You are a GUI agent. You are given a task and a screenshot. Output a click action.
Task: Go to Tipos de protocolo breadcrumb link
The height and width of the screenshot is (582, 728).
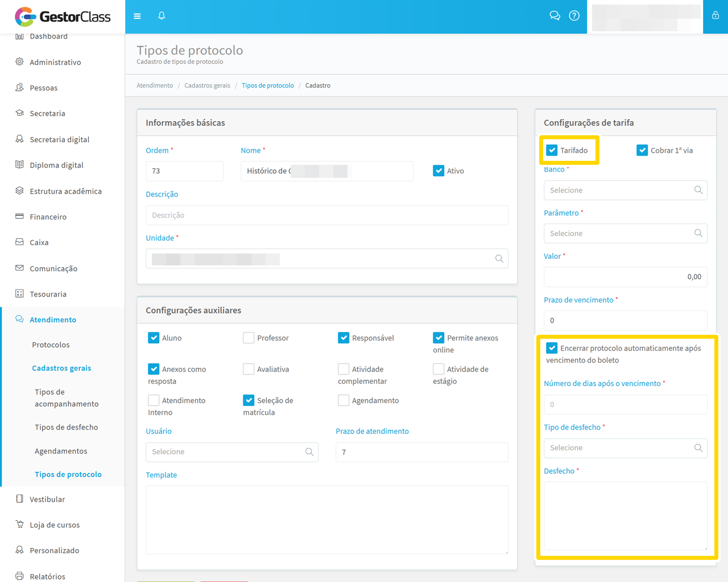pos(267,86)
